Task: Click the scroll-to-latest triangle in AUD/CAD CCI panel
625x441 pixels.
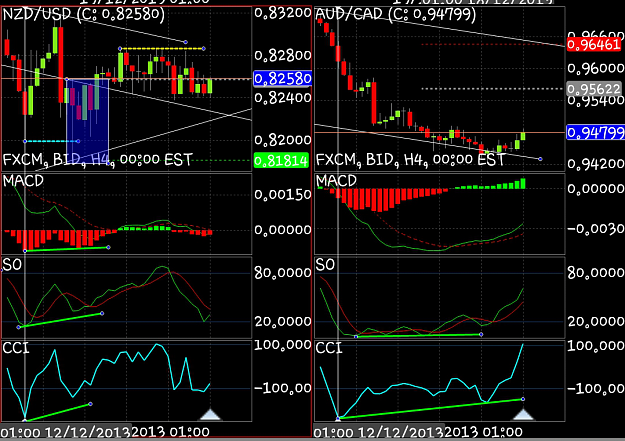Action: point(523,414)
